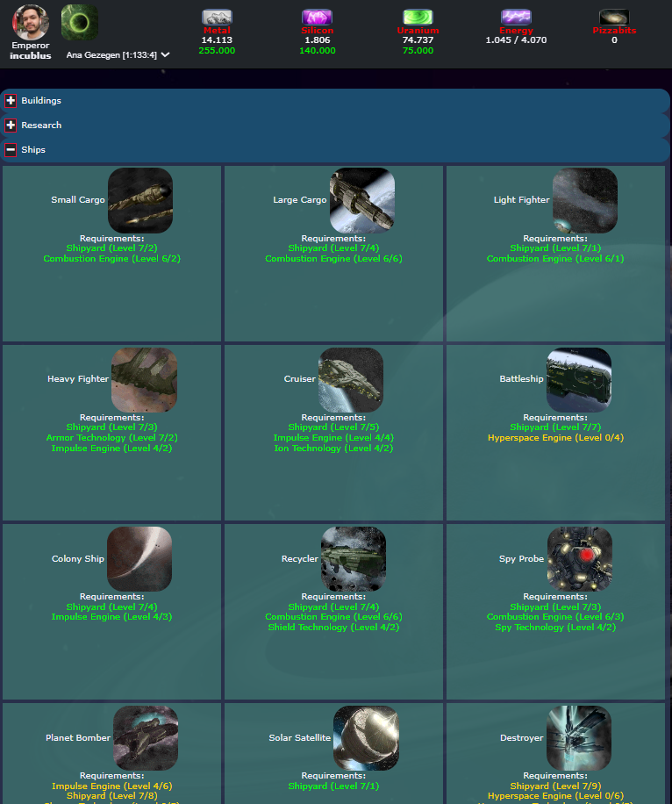Open the Recycler ship image
Image resolution: width=672 pixels, height=804 pixels.
pos(354,559)
